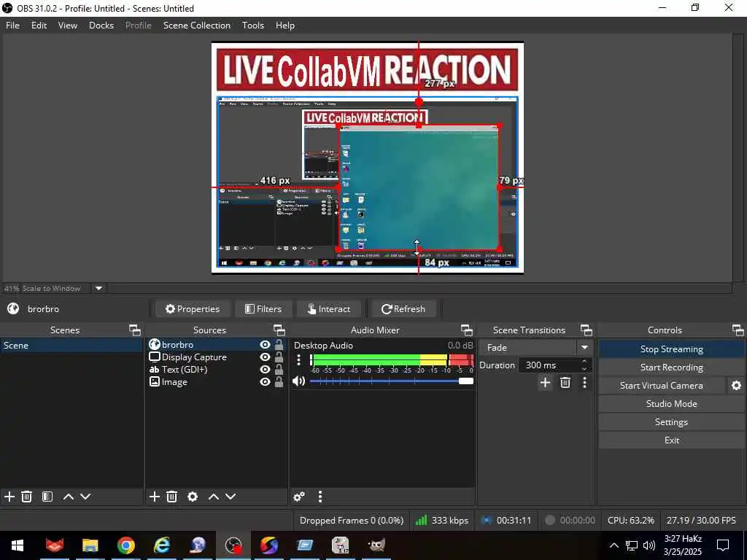Pop out the Sources dock
747x560 pixels.
tap(279, 330)
